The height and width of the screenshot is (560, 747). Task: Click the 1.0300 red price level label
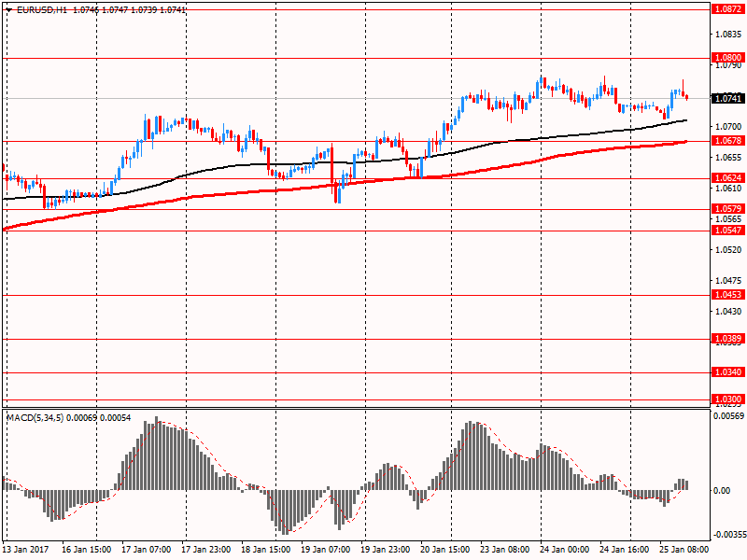pos(727,399)
